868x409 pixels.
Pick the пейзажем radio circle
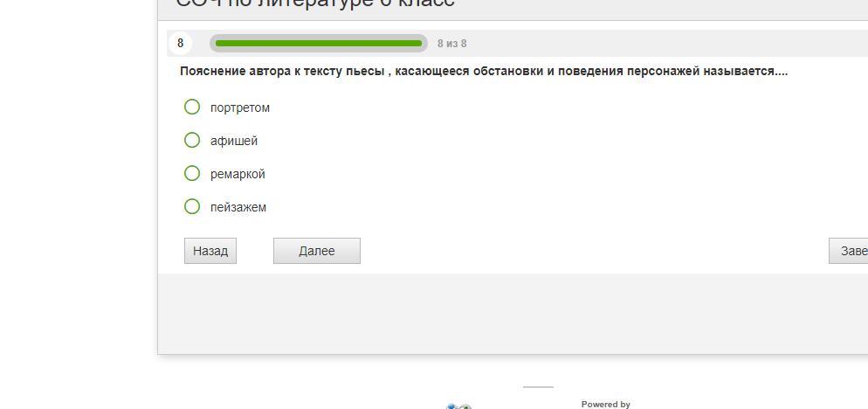click(x=192, y=206)
